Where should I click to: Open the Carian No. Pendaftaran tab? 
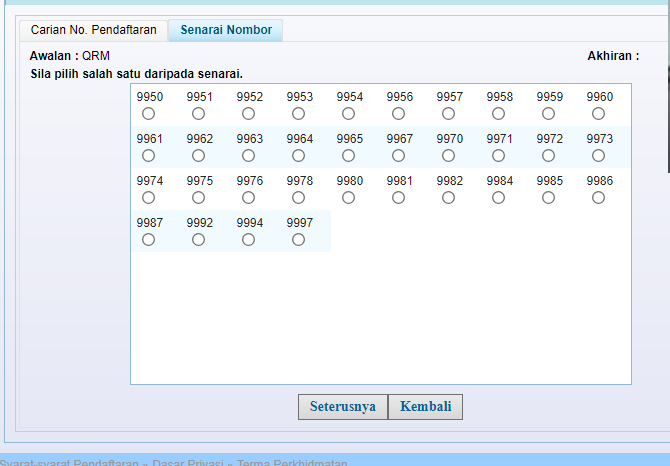tap(94, 30)
